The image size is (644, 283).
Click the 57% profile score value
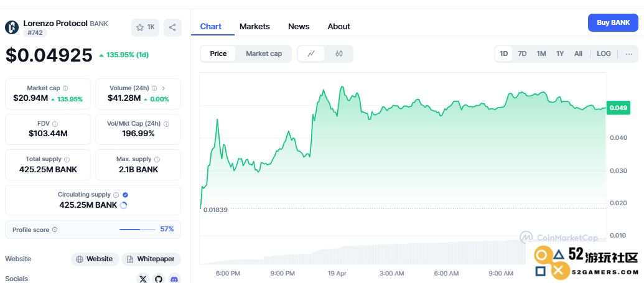(167, 229)
